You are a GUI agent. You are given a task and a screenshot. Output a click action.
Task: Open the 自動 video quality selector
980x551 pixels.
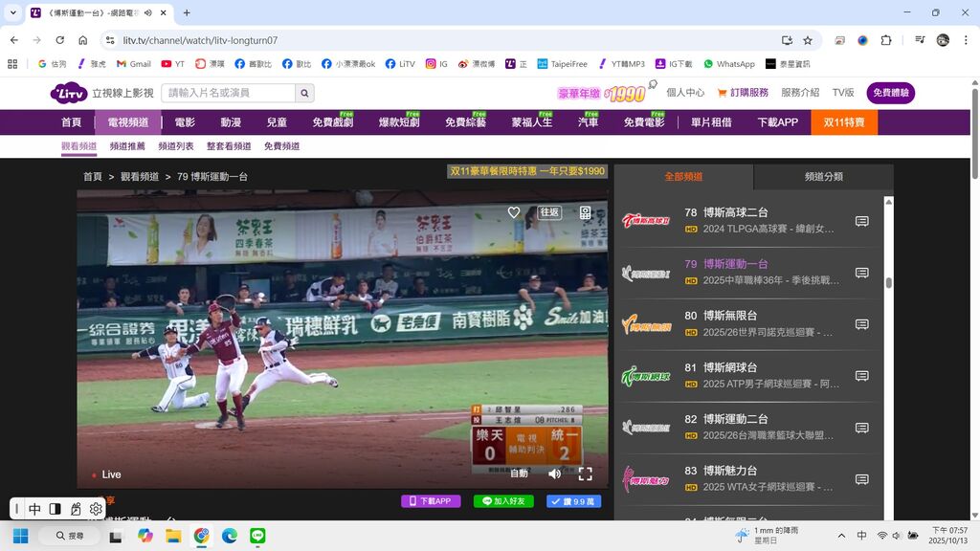[x=519, y=474]
